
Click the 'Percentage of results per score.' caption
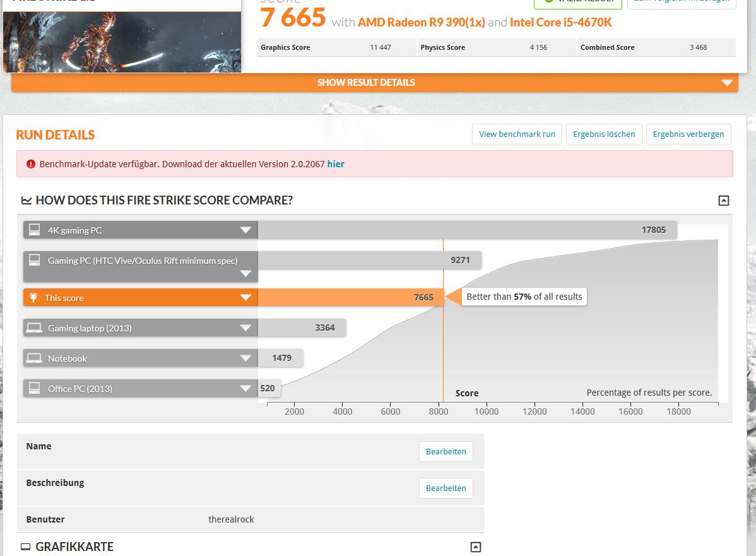(x=649, y=393)
